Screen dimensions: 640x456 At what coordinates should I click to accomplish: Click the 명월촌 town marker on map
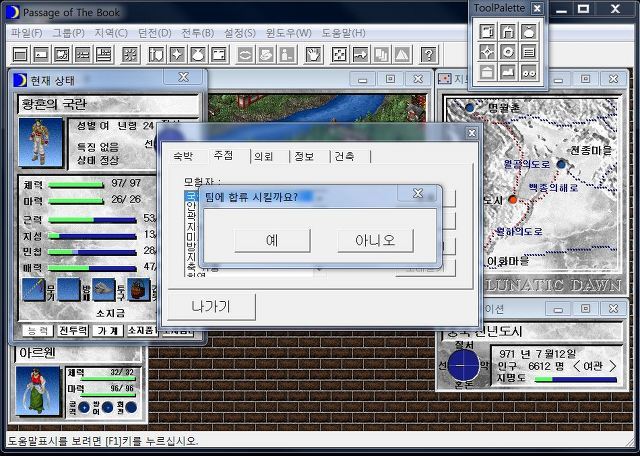coord(470,108)
